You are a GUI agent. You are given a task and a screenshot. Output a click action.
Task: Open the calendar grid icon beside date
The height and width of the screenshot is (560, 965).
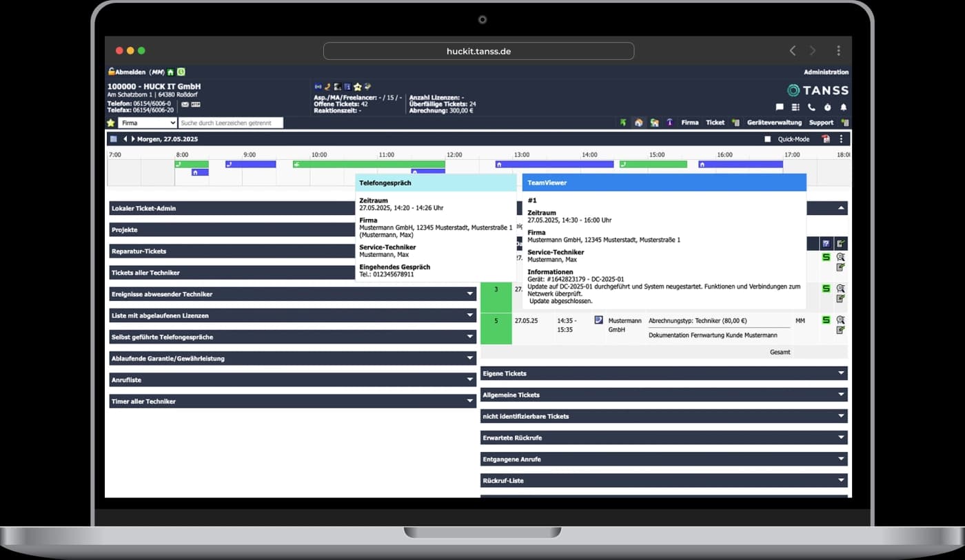tap(114, 139)
